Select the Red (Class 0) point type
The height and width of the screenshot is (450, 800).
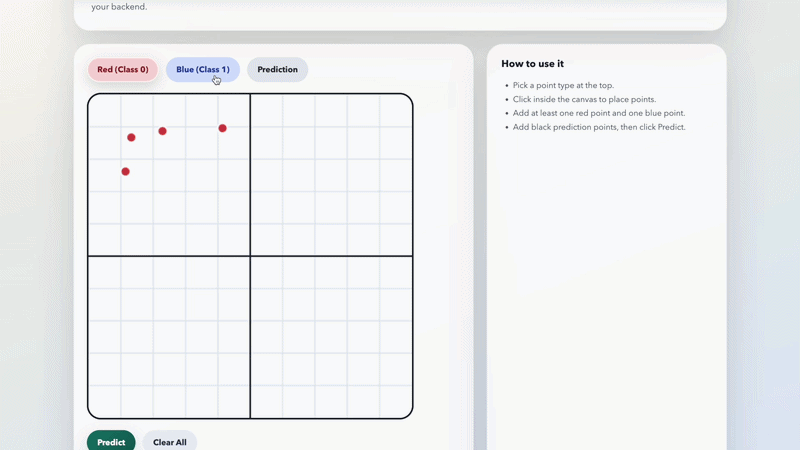[x=122, y=69]
